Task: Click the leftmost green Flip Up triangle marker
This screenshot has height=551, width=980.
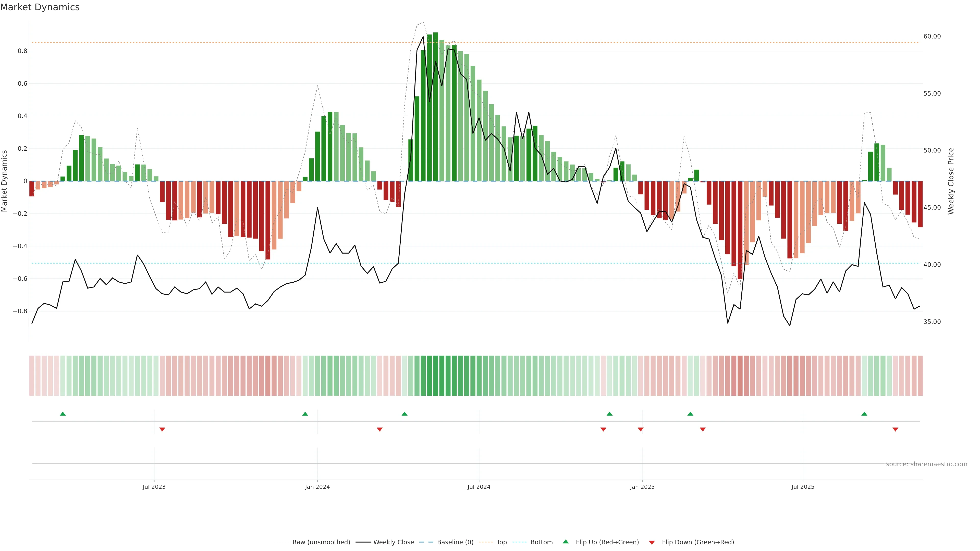Action: pos(63,414)
